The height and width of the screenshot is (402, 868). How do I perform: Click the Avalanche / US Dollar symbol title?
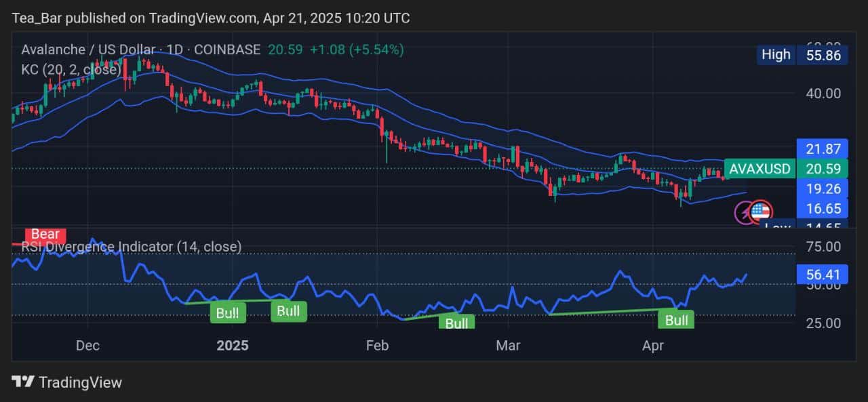[140, 49]
